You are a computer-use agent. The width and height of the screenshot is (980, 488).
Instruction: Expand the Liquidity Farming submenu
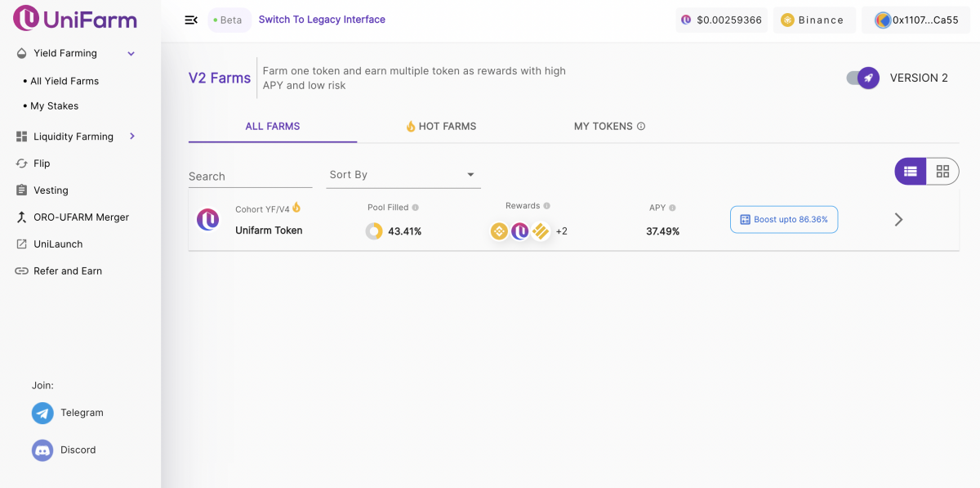(x=132, y=137)
